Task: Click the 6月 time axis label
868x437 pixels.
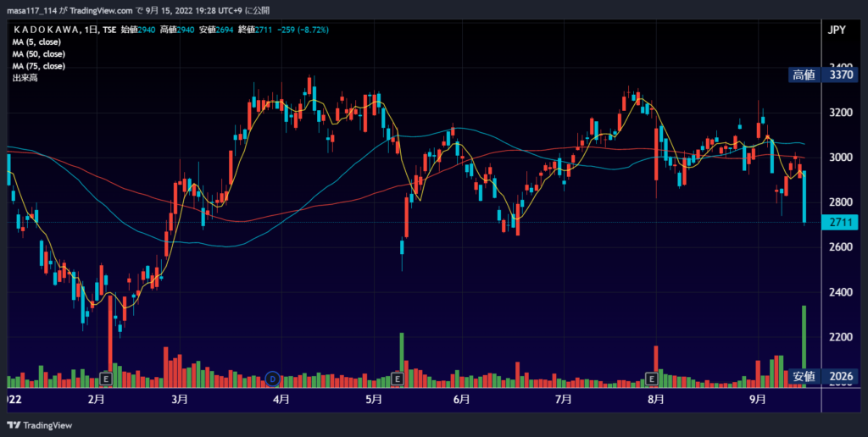Action: (x=461, y=399)
